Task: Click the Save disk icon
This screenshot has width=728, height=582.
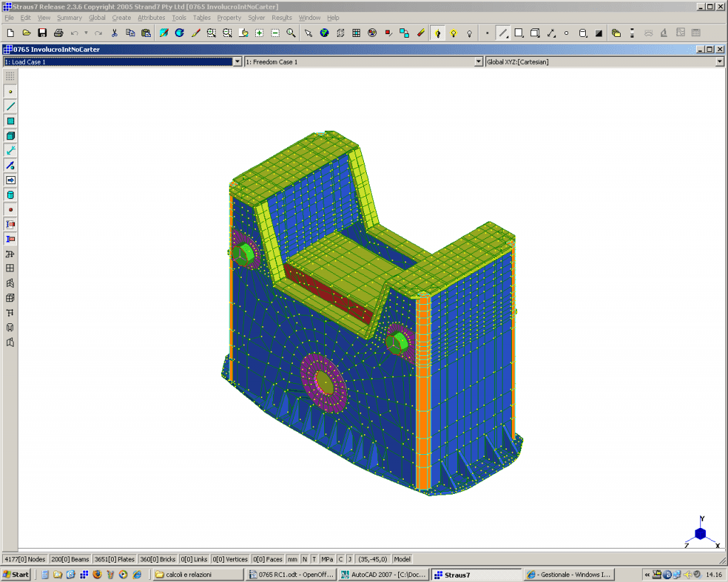Action: pyautogui.click(x=42, y=33)
